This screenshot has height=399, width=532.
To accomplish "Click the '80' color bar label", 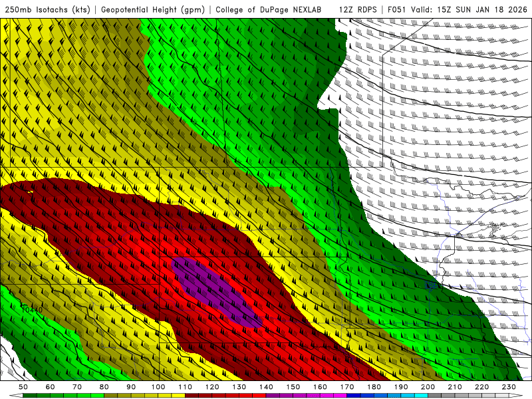I will click(104, 387).
